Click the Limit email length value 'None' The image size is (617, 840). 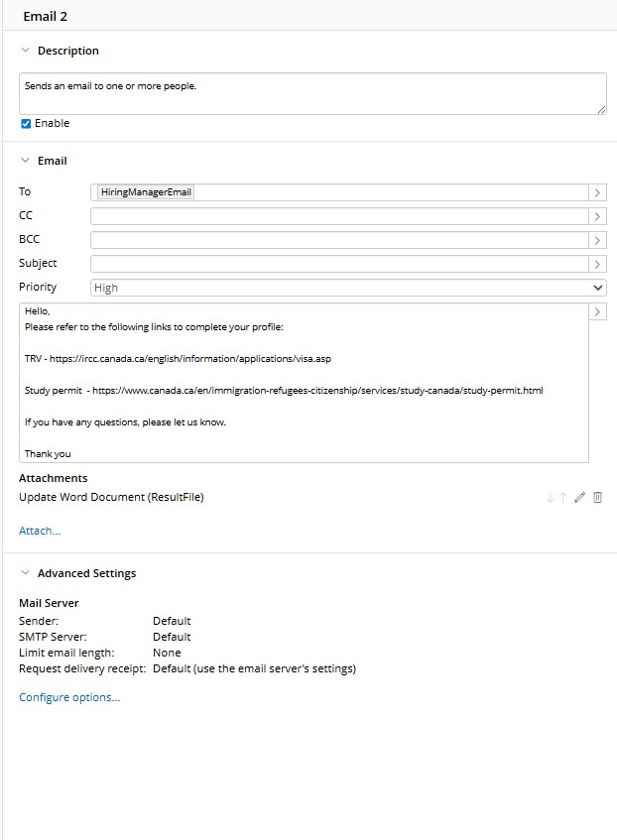[x=167, y=653]
